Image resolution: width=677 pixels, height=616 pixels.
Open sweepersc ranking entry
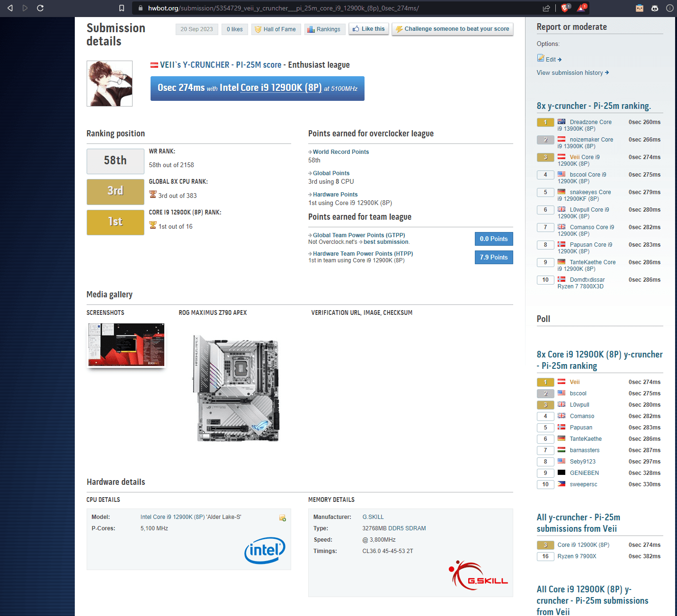tap(583, 484)
